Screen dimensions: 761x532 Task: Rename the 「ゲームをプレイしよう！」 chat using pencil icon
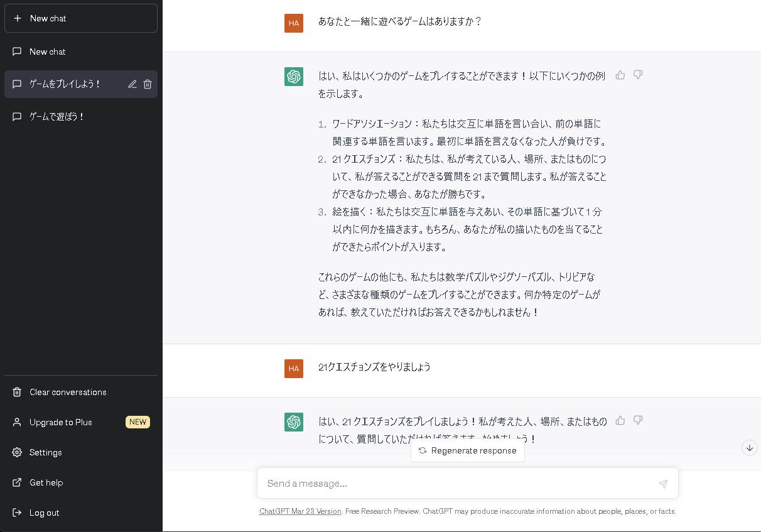(x=132, y=84)
